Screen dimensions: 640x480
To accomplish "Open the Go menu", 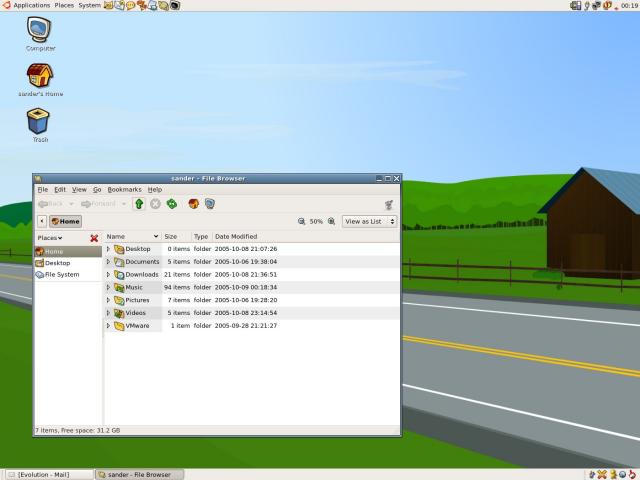I will tap(97, 190).
